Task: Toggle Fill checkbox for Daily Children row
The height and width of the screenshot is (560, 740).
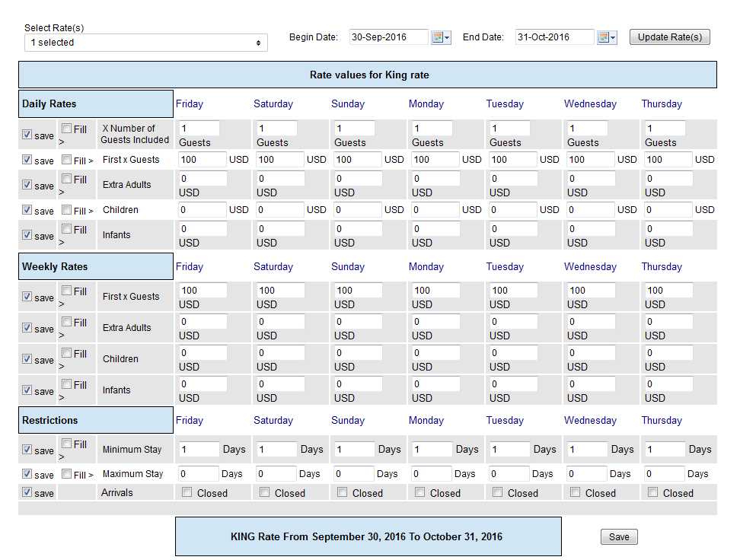Action: coord(66,209)
